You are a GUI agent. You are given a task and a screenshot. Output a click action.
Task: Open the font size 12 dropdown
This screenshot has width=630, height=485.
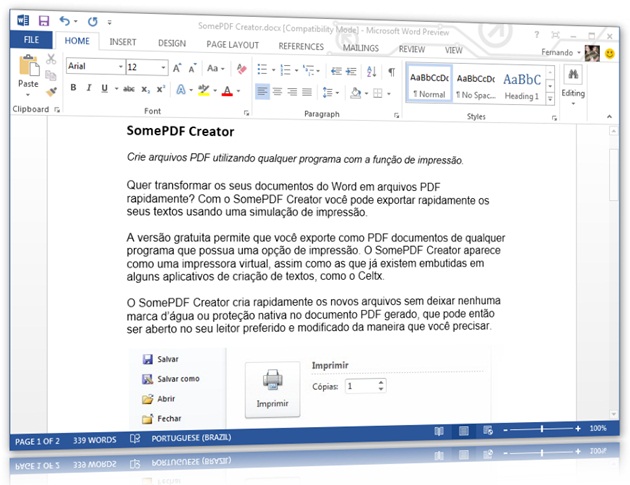coord(163,68)
